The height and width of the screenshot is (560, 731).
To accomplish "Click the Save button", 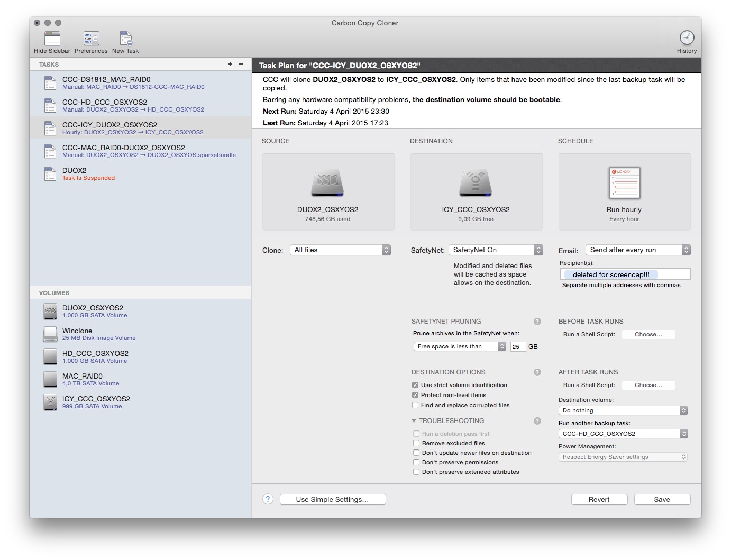I will pos(662,499).
